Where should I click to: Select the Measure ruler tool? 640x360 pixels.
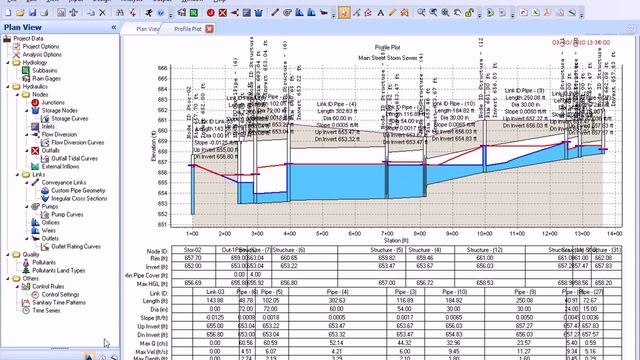(392, 13)
